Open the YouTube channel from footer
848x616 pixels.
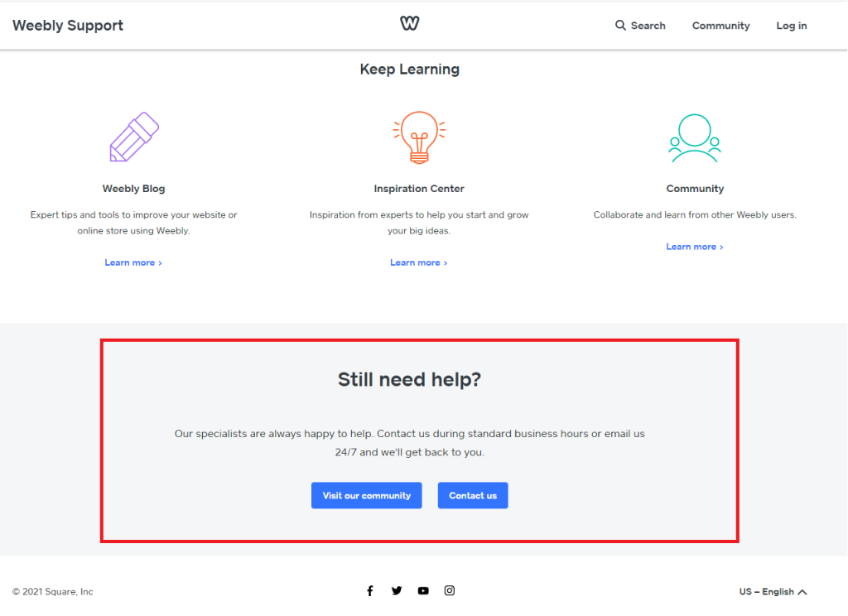tap(423, 590)
